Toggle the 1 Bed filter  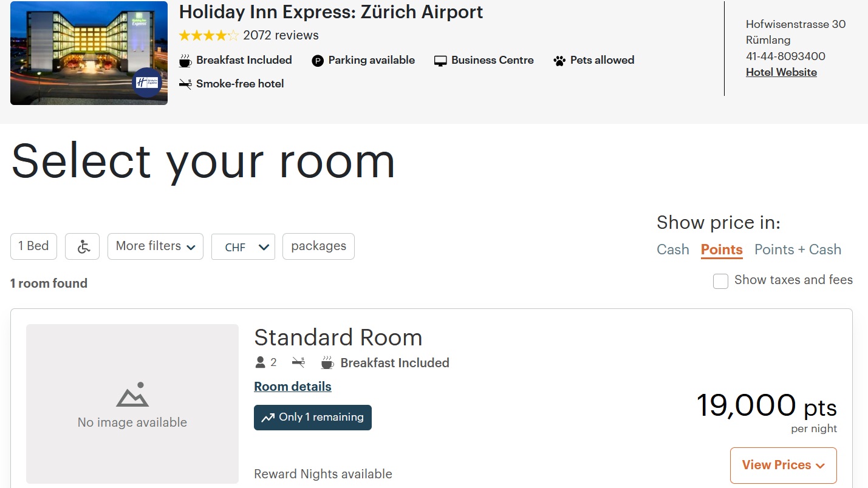click(x=33, y=246)
